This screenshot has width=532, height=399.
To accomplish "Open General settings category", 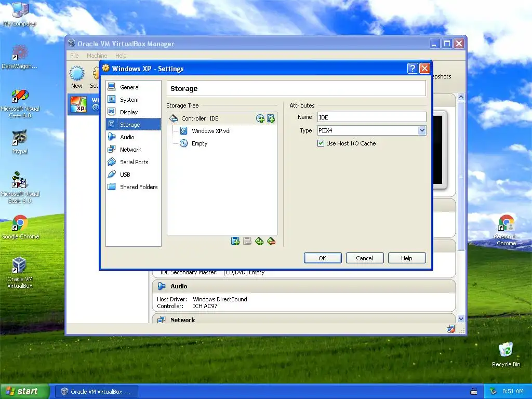I will pos(134,87).
